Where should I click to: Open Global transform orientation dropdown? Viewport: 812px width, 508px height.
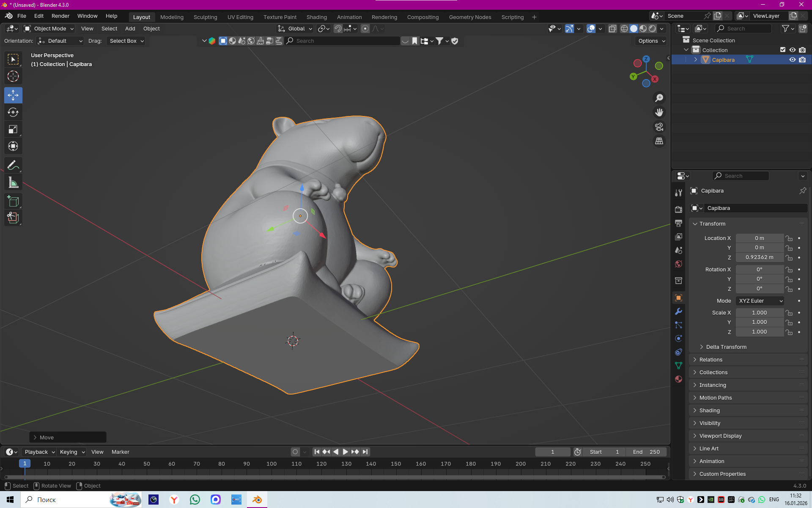point(295,29)
